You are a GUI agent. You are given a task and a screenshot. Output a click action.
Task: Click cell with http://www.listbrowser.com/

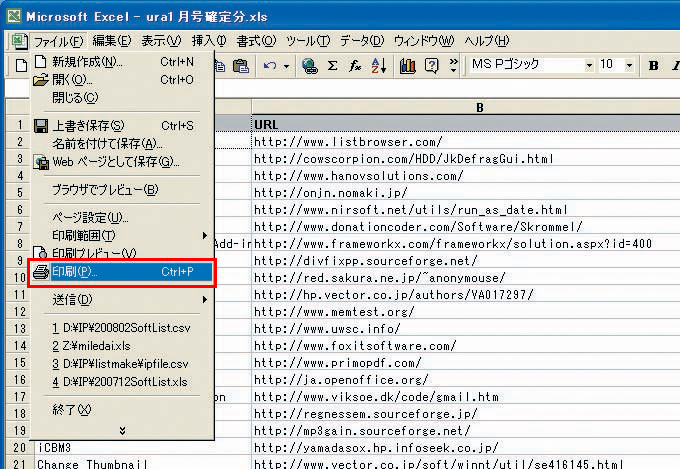466,142
